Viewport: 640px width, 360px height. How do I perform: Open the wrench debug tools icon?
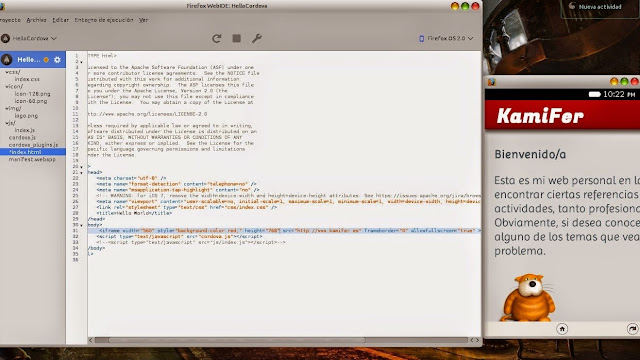coord(256,38)
